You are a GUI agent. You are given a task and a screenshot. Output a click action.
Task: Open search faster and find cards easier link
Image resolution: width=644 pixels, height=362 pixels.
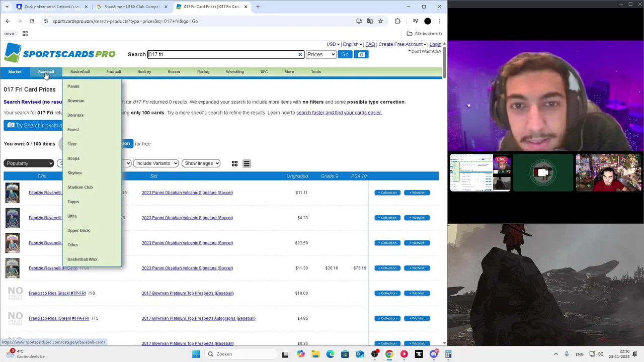click(x=339, y=113)
